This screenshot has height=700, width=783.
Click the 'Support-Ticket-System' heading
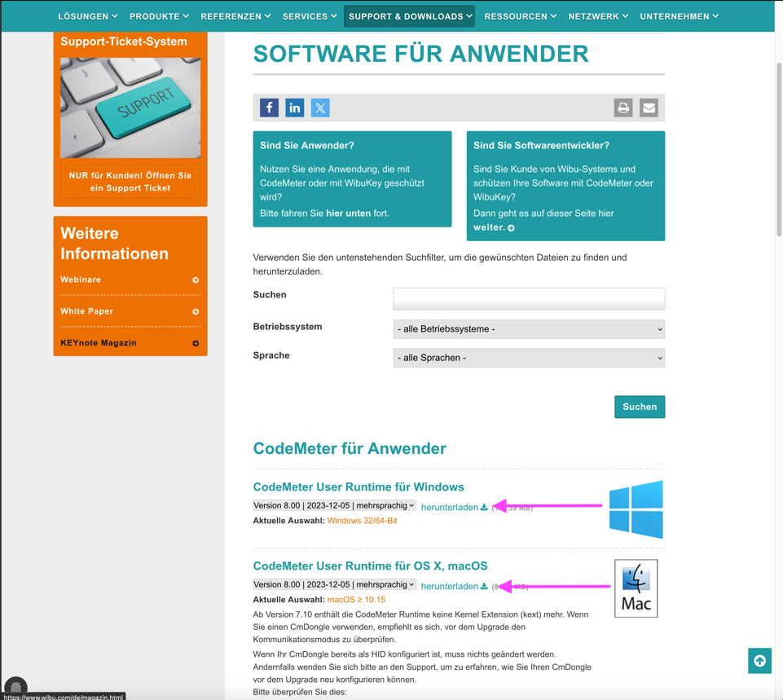click(x=124, y=42)
